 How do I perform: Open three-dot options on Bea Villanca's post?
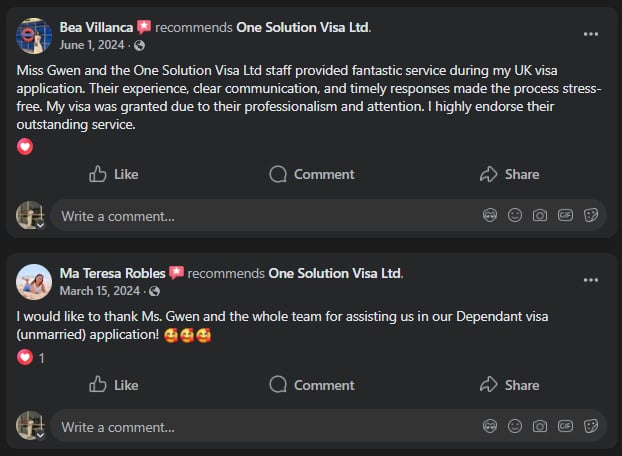coord(590,33)
